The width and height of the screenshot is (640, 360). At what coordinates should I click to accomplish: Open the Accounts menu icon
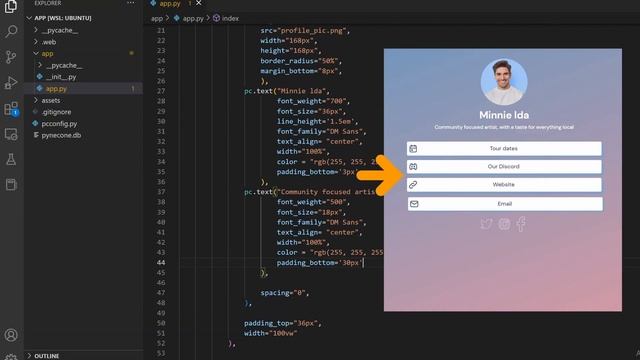point(11,335)
